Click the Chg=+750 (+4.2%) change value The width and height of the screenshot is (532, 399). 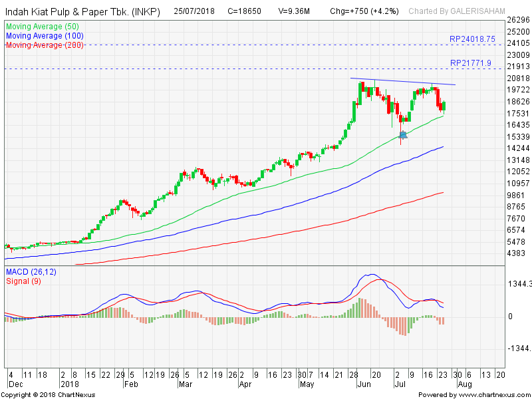363,11
